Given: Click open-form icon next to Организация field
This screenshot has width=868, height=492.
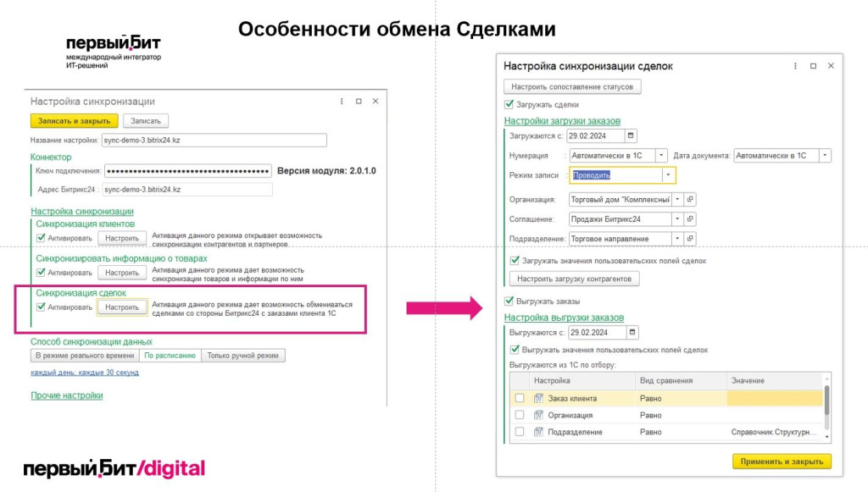Looking at the screenshot, I should point(690,199).
